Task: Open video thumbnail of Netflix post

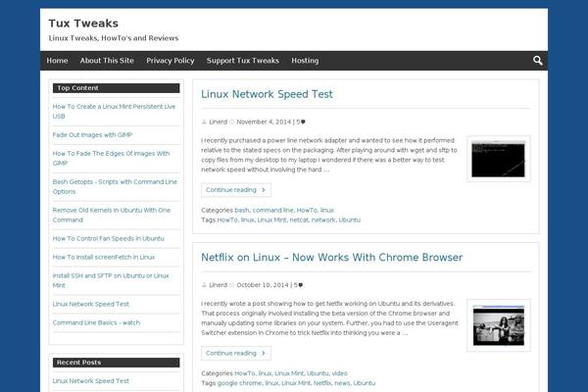Action: pos(499,325)
